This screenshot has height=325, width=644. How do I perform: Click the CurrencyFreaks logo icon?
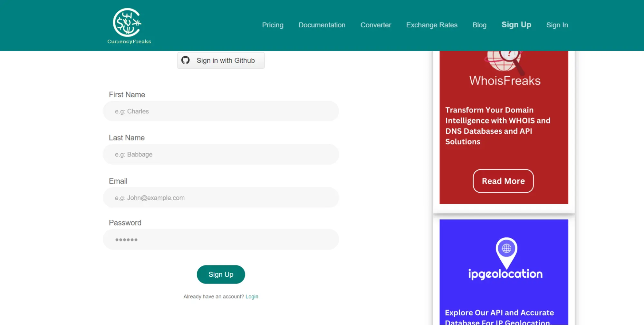pos(127,22)
